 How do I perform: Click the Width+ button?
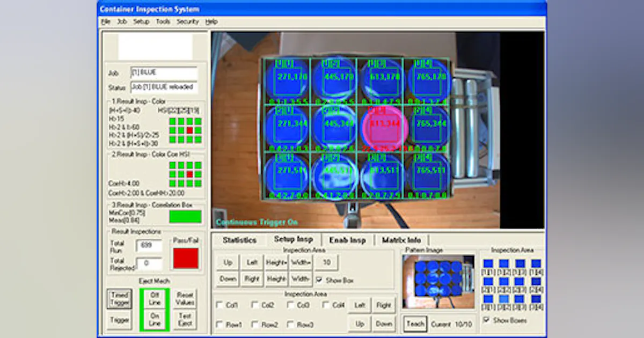tap(301, 263)
